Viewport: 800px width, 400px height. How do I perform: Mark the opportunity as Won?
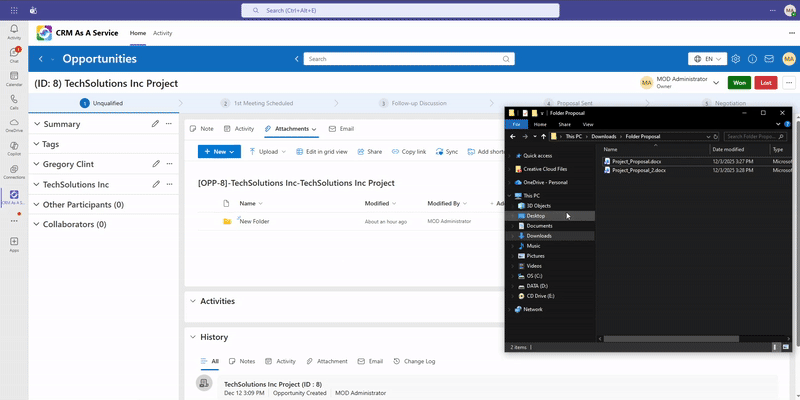pyautogui.click(x=739, y=83)
